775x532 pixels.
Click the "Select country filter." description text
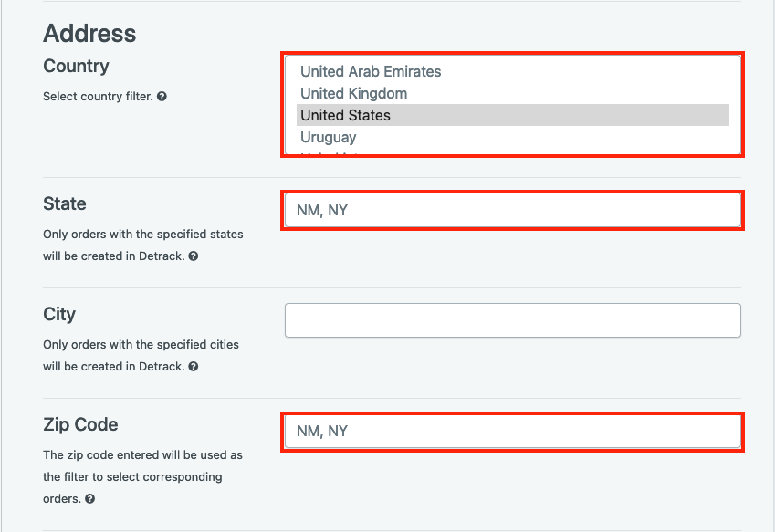(x=98, y=97)
